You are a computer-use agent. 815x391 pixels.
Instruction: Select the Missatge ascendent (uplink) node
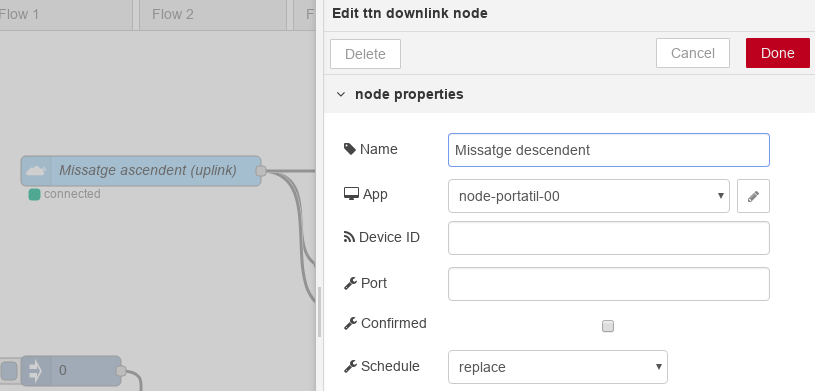(x=141, y=171)
